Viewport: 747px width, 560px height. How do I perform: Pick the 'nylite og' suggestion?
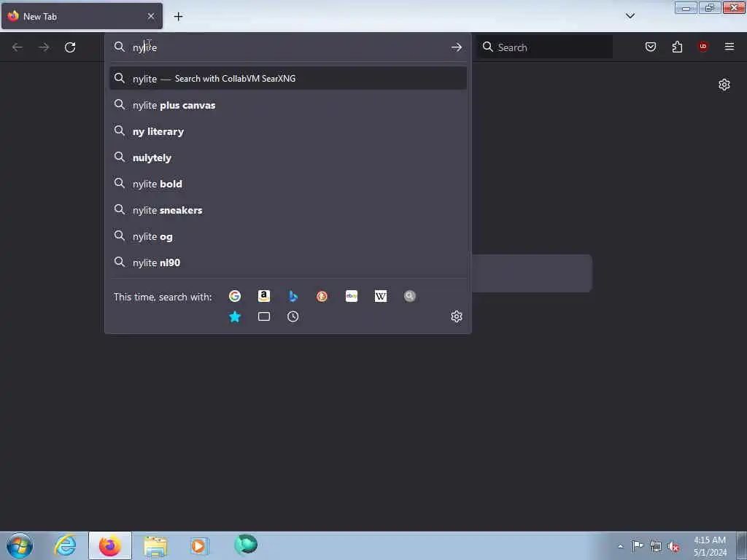point(287,236)
